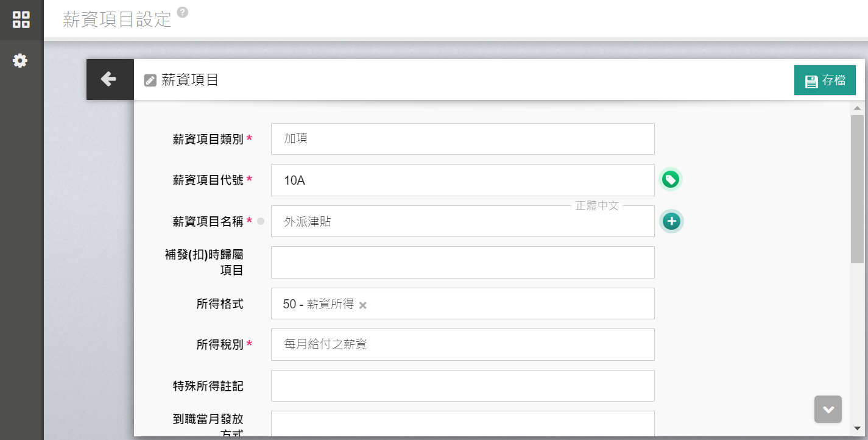Screen dimensions: 868x440
Task: Open the 補發(扣)時歸屬項目 field
Action: click(462, 263)
